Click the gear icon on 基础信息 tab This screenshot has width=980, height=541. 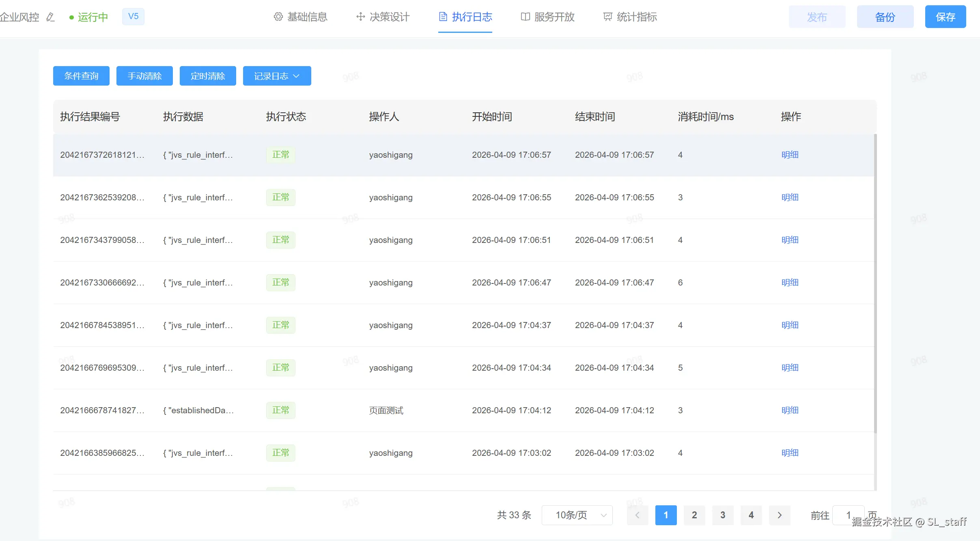point(278,17)
